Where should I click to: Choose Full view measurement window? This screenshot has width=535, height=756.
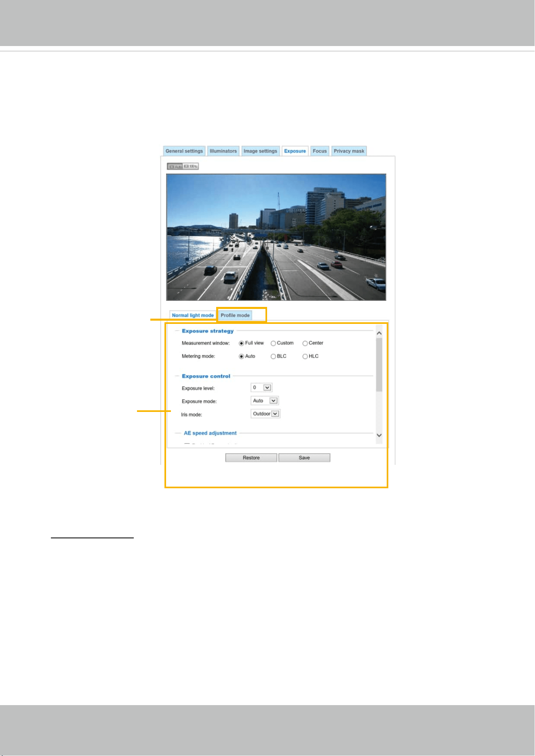tap(242, 343)
